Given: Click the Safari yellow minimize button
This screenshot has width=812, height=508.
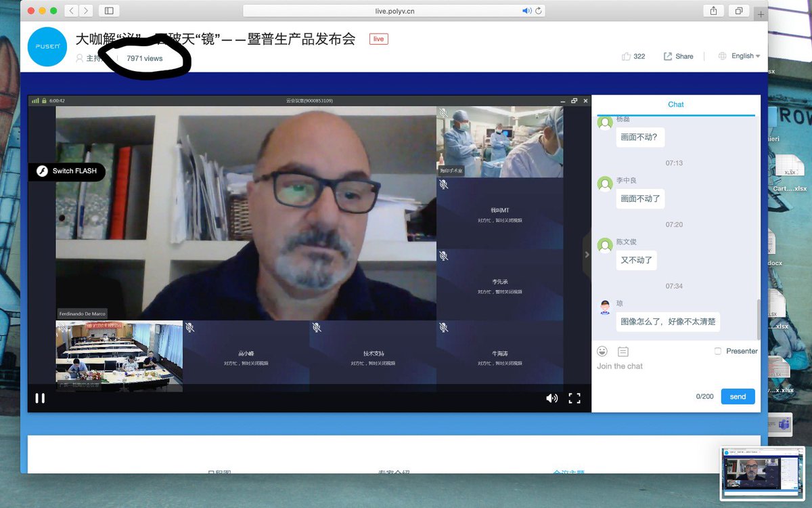Looking at the screenshot, I should [43, 11].
